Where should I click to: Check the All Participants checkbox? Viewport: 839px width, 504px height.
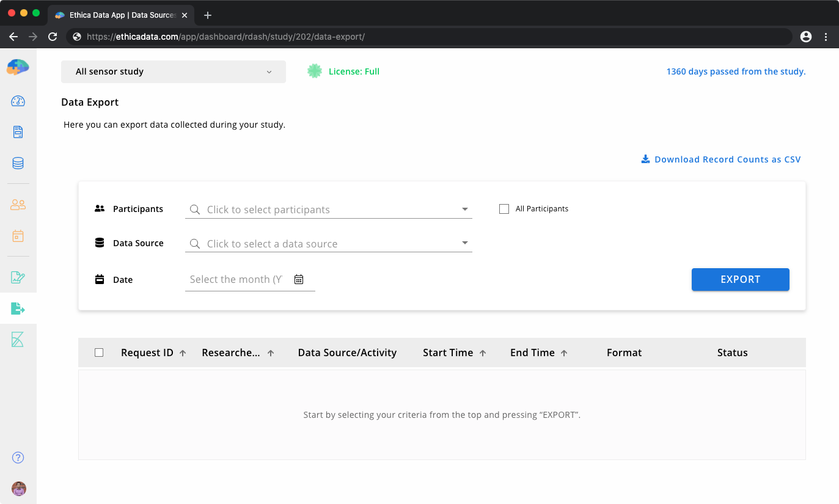click(504, 209)
